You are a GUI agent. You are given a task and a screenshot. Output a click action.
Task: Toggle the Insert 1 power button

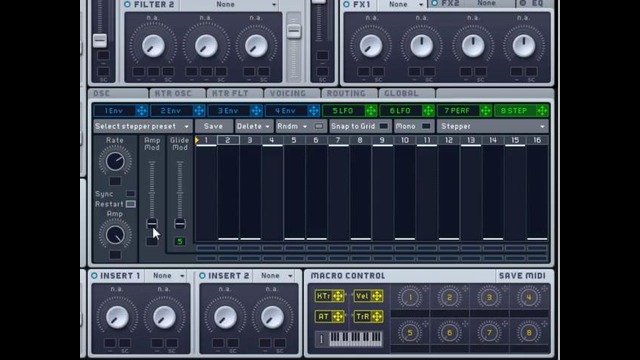pos(94,276)
